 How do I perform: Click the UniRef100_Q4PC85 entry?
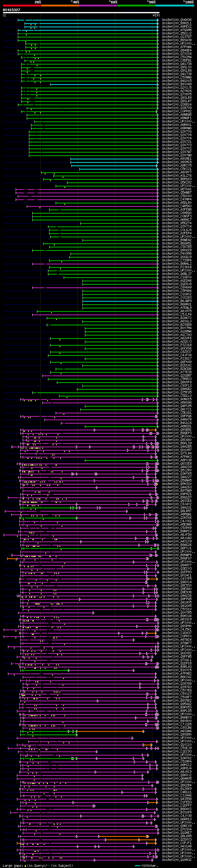coord(177,406)
